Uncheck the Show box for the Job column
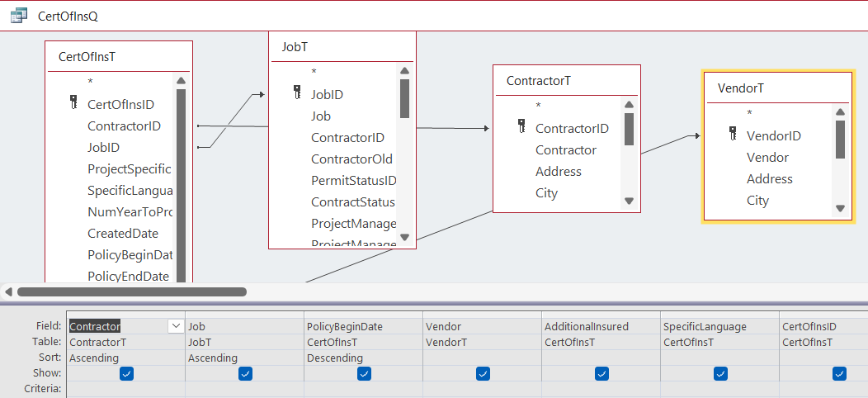This screenshot has width=868, height=398. 245,374
